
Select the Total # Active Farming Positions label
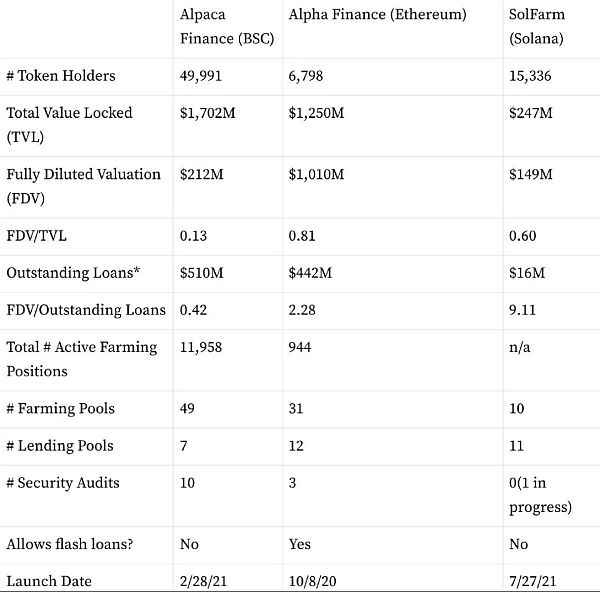pos(82,359)
